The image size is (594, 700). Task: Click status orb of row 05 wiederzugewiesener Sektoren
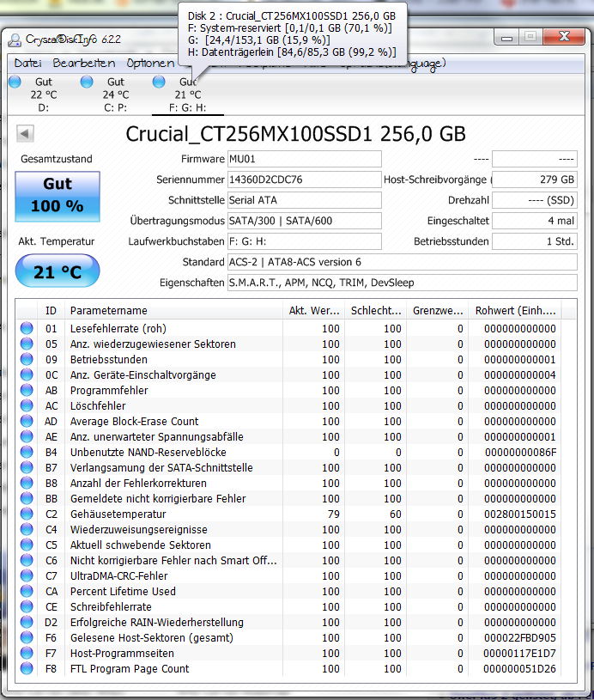pyautogui.click(x=27, y=344)
